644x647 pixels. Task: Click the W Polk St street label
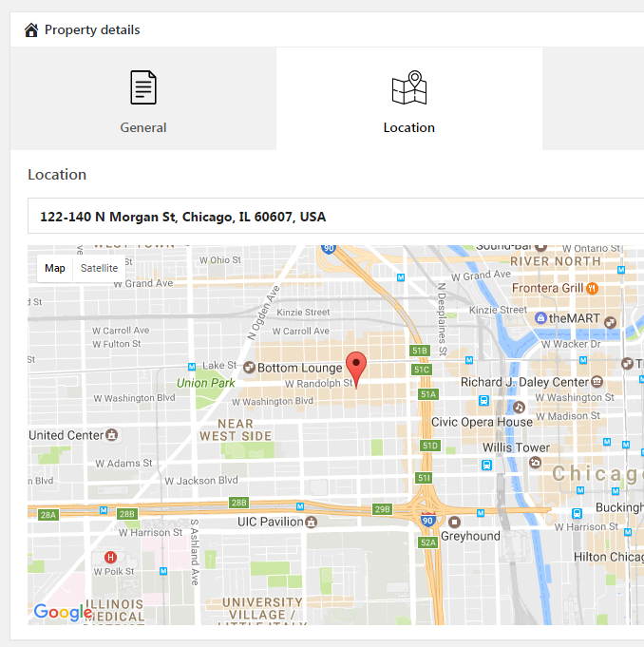[114, 572]
